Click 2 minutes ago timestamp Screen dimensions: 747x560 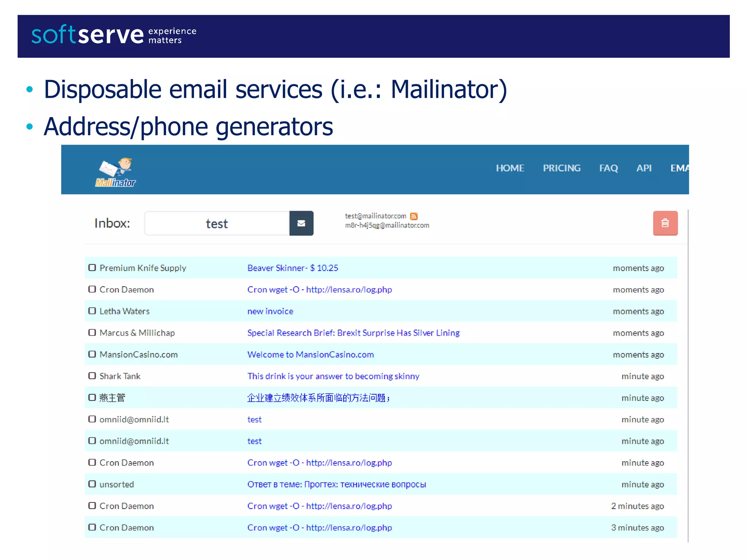tap(638, 506)
